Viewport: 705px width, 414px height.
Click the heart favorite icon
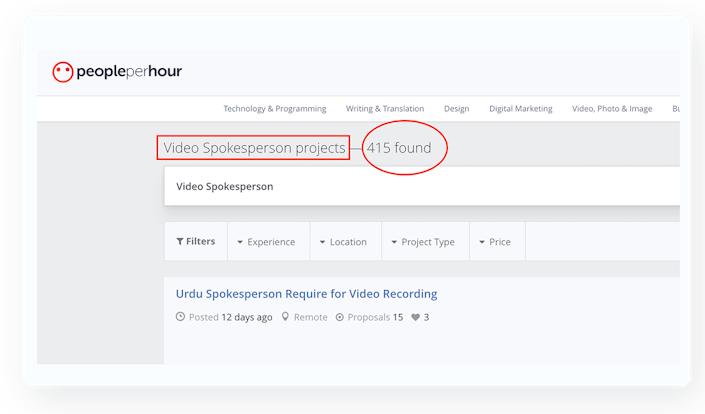tap(415, 317)
